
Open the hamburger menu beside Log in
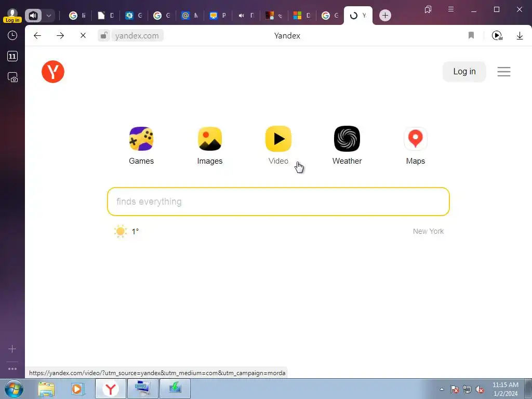[504, 72]
